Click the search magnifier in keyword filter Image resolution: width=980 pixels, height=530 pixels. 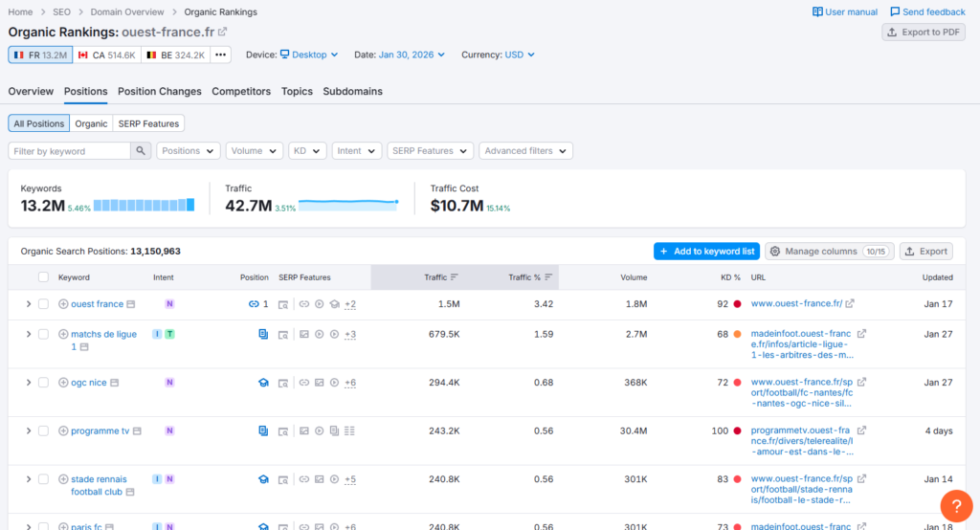tap(141, 150)
